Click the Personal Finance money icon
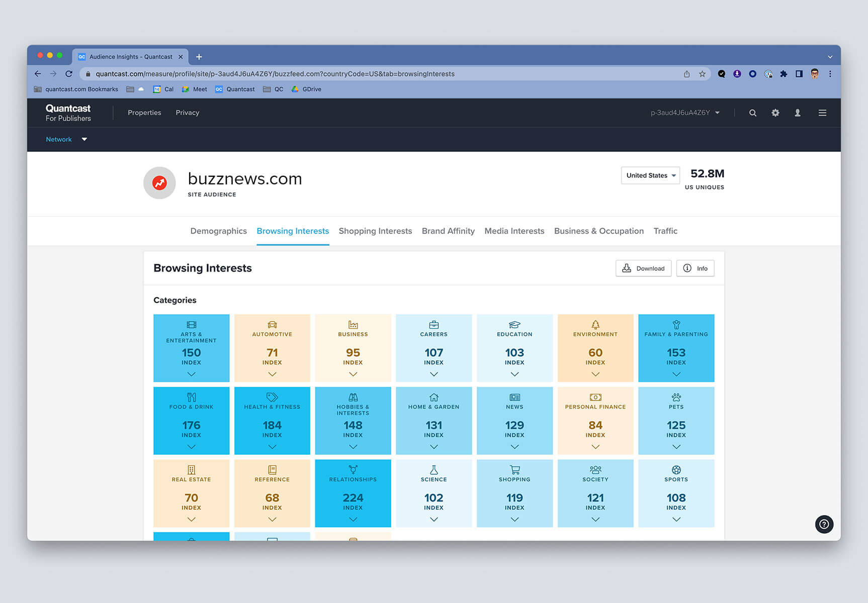The image size is (868, 603). coord(595,397)
